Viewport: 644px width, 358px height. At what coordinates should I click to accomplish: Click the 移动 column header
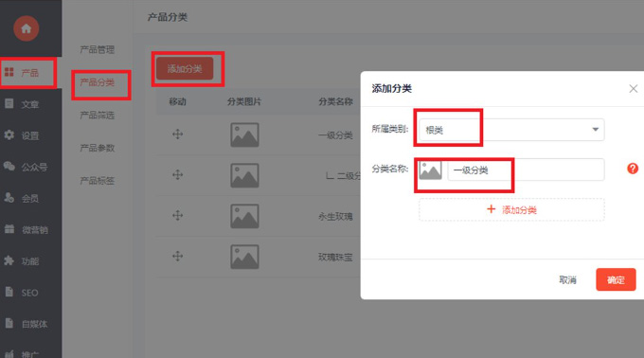pyautogui.click(x=177, y=101)
